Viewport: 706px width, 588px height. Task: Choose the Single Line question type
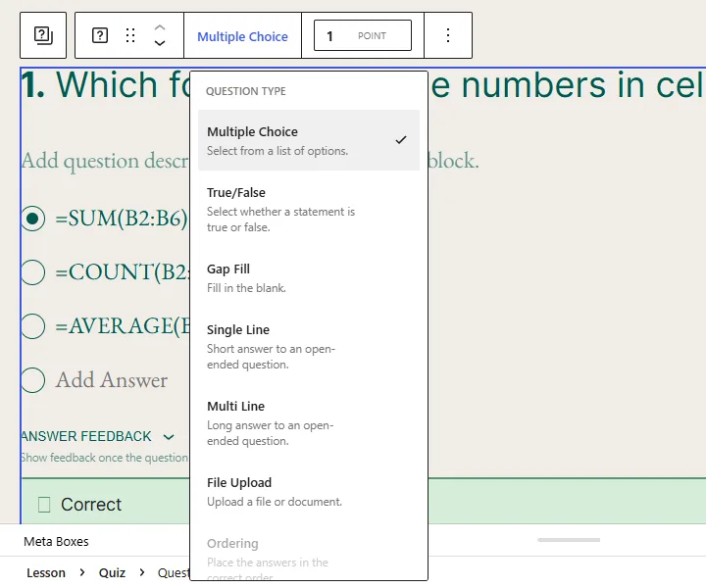(x=309, y=346)
